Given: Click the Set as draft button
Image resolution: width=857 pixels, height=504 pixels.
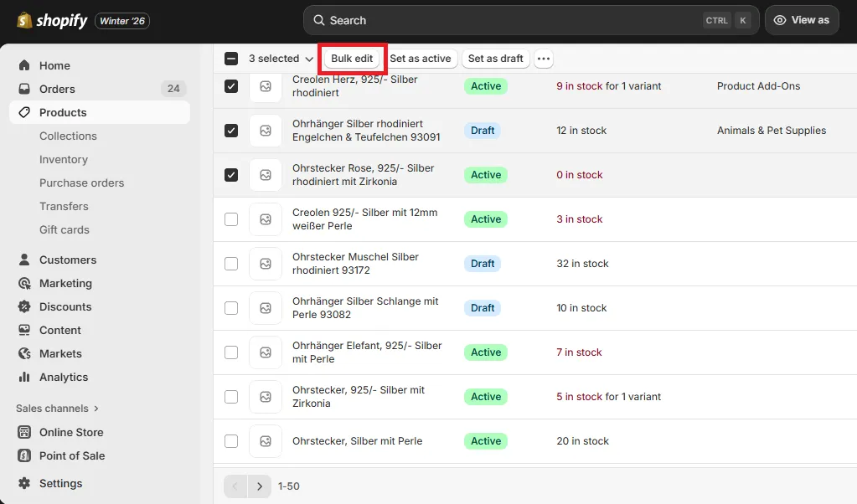Looking at the screenshot, I should pyautogui.click(x=495, y=59).
